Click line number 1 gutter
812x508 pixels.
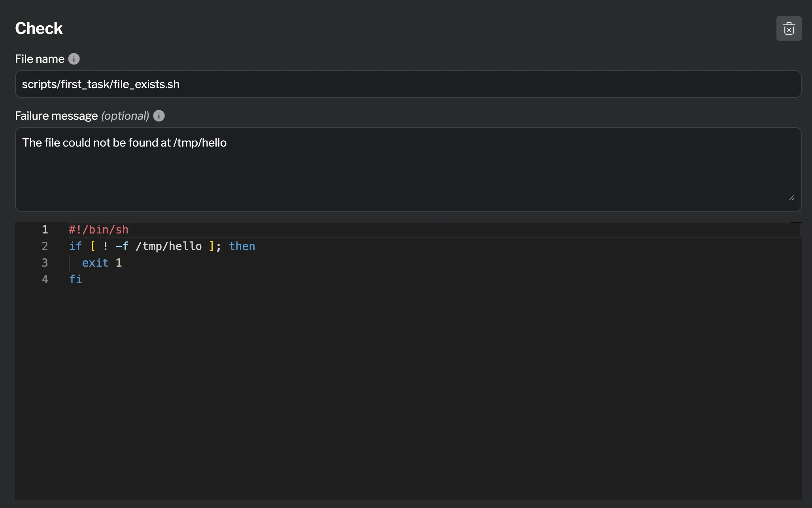point(45,229)
